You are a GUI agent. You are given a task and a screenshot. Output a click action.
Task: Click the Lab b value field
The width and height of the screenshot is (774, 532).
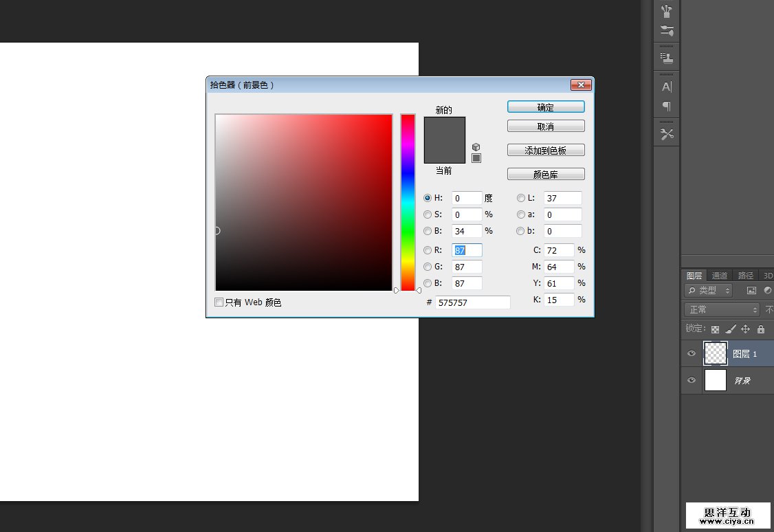click(x=563, y=231)
